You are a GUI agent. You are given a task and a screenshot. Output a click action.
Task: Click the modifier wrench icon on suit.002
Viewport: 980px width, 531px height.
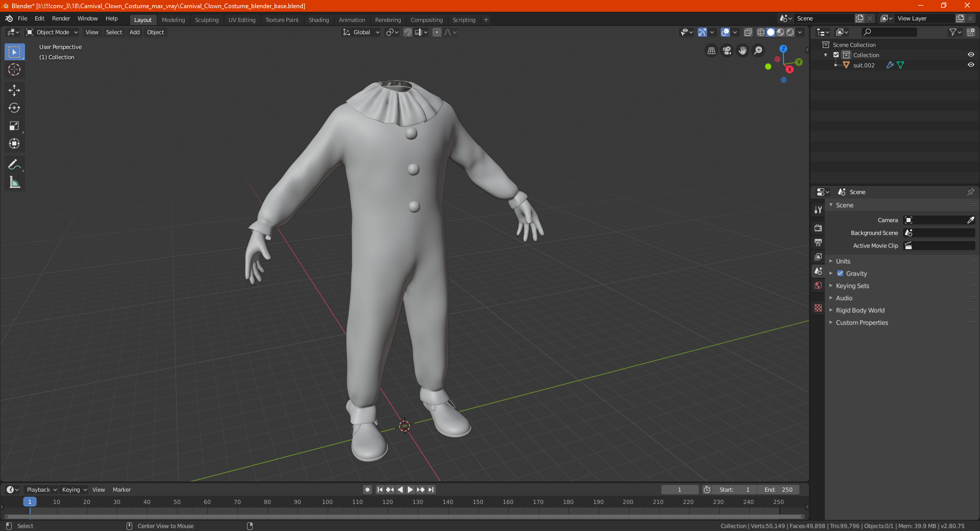coord(890,65)
